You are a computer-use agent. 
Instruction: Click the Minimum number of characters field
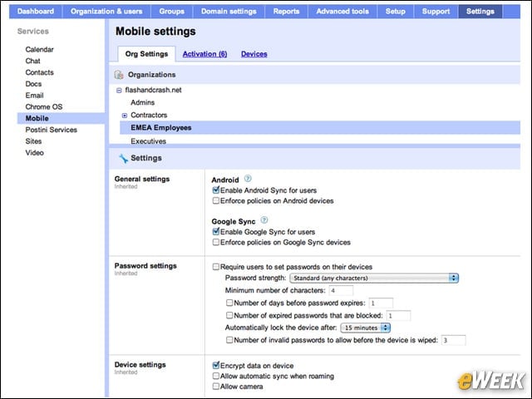point(341,291)
